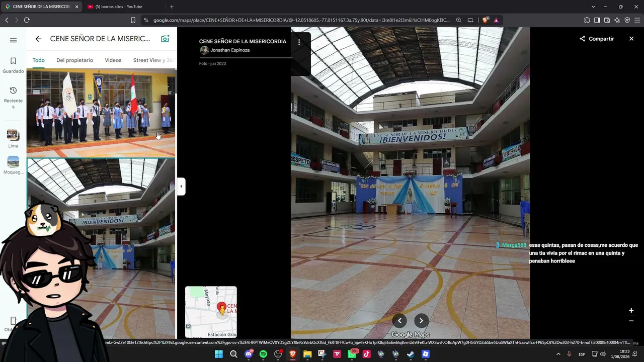This screenshot has width=644, height=362.
Task: Open the Guardado saved places panel
Action: [x=13, y=65]
